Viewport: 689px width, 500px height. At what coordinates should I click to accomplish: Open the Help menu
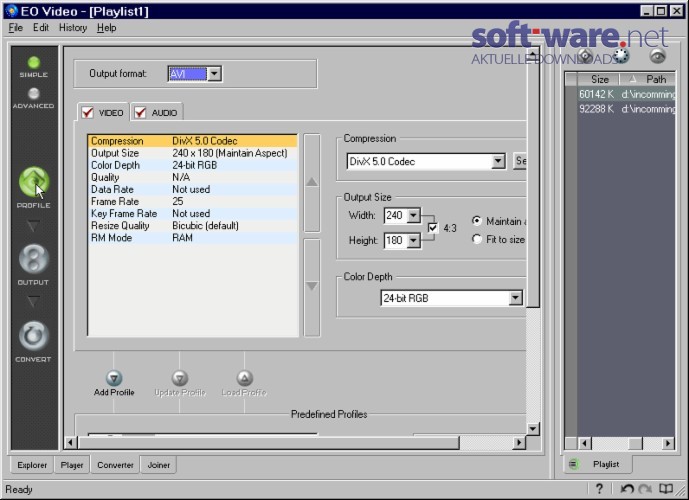click(x=107, y=28)
